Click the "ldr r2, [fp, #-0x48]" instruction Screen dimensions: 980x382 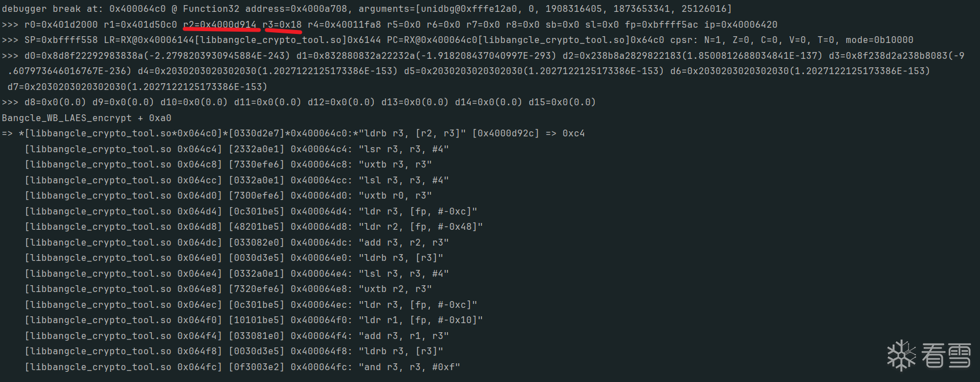(x=420, y=227)
